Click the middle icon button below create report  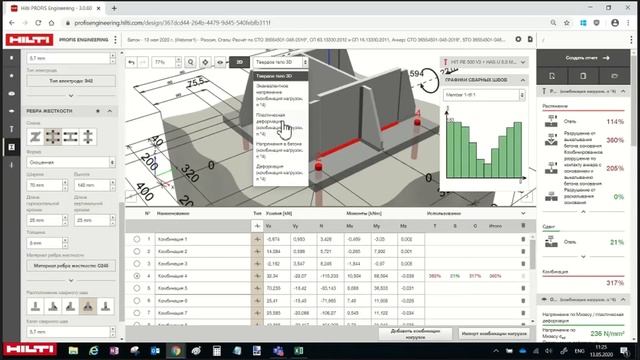pos(583,76)
